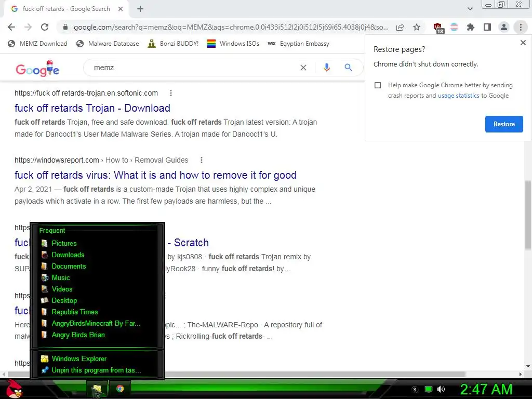Open the Angry Birds Brian folder entry
This screenshot has height=399, width=532.
[78, 335]
